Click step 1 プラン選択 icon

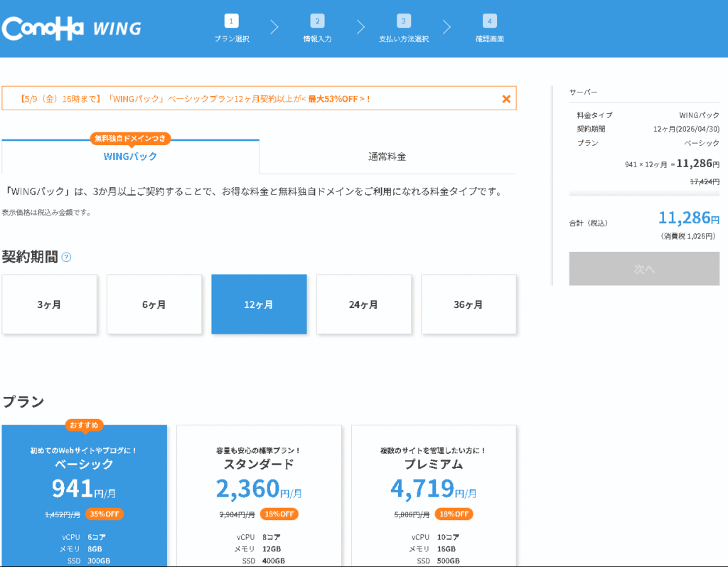[231, 21]
